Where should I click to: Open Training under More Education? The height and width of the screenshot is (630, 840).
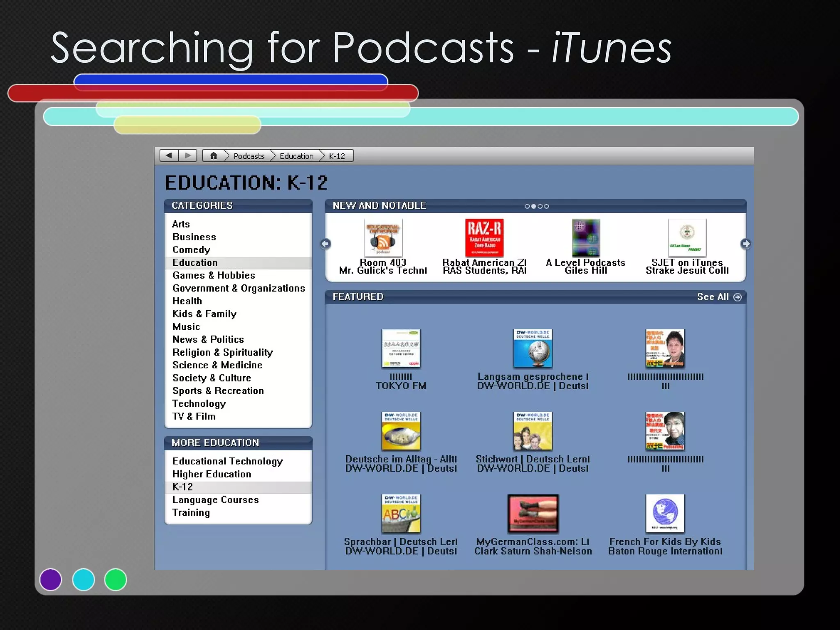238,512
